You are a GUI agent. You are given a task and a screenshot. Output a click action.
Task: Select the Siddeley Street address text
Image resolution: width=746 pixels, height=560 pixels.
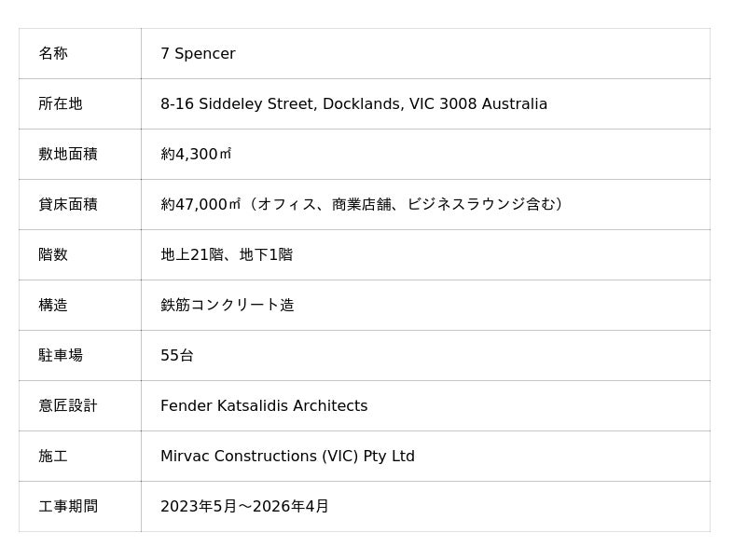(x=353, y=104)
